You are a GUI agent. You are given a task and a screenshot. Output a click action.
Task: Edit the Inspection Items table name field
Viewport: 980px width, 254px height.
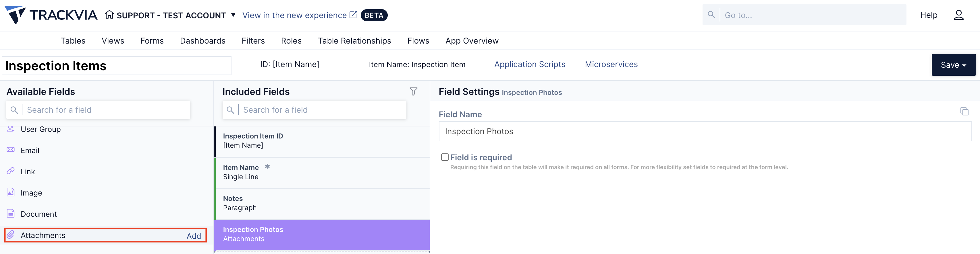pos(116,66)
